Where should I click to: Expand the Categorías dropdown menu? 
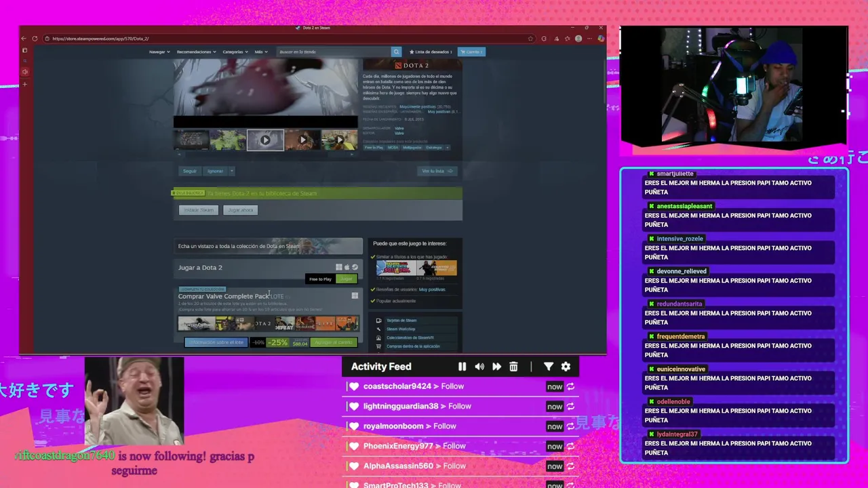pyautogui.click(x=235, y=52)
